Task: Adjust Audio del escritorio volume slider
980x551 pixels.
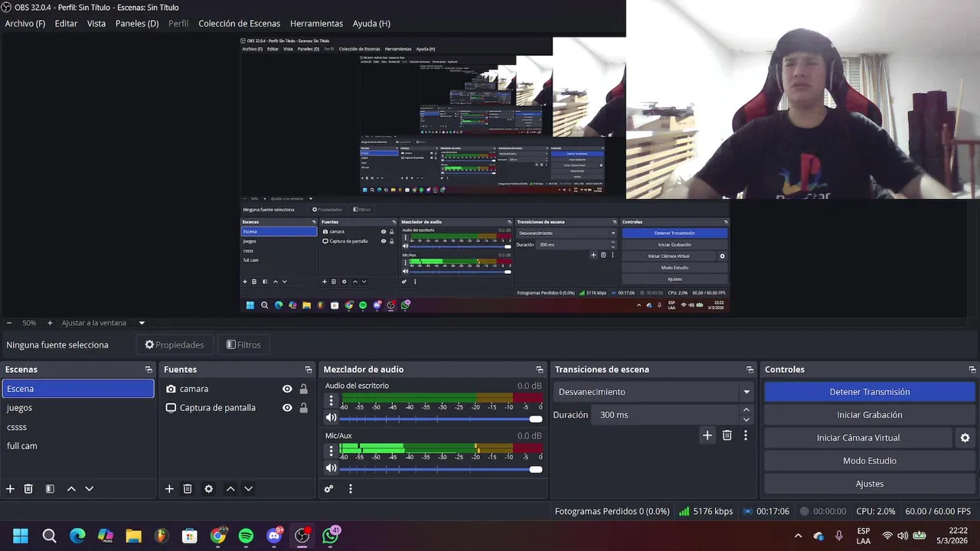Action: tap(441, 419)
